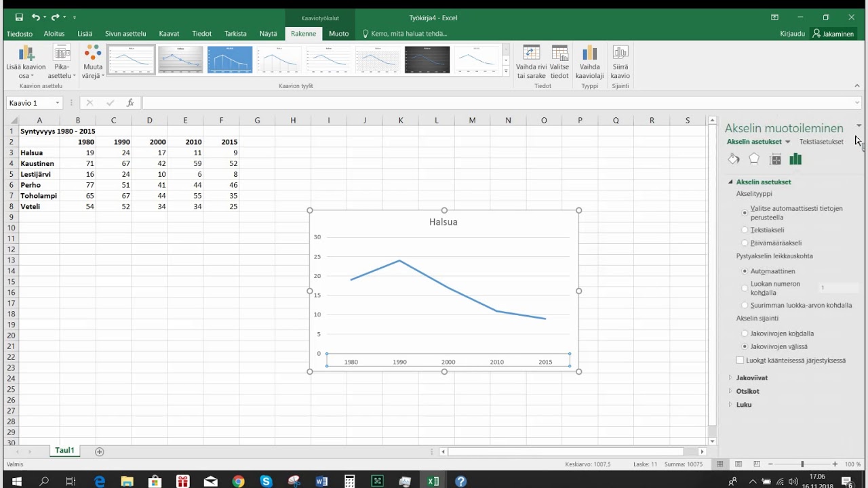Click Kirjaudu to sign in
This screenshot has height=488, width=868.
coord(792,34)
